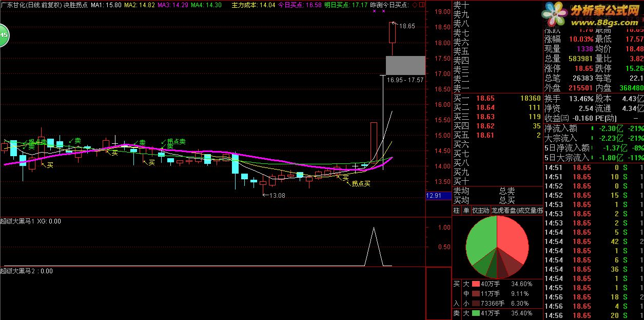Click the large-buy red legend swatch 40万手
The image size is (644, 320).
(x=476, y=284)
